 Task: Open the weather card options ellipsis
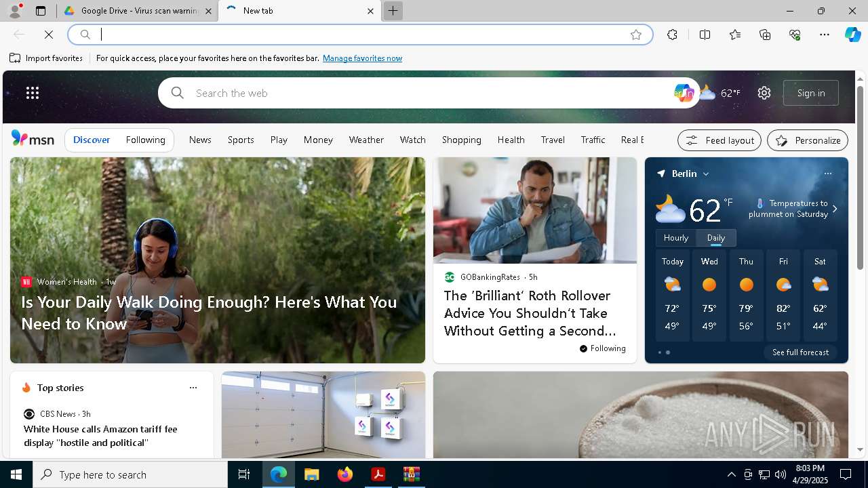(x=827, y=174)
